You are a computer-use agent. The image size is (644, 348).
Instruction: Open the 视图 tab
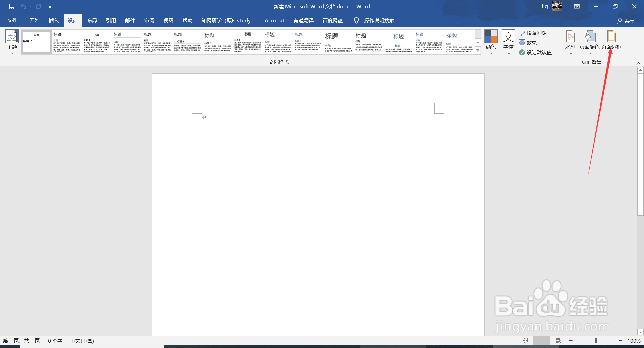[168, 21]
